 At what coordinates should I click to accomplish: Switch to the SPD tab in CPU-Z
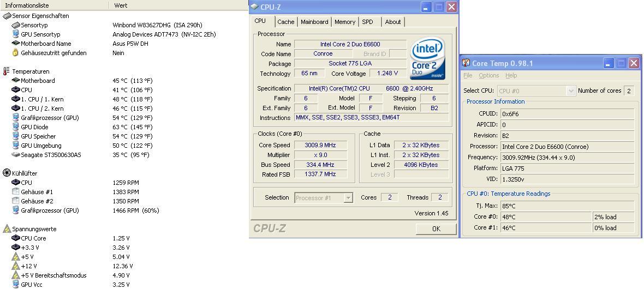[368, 22]
